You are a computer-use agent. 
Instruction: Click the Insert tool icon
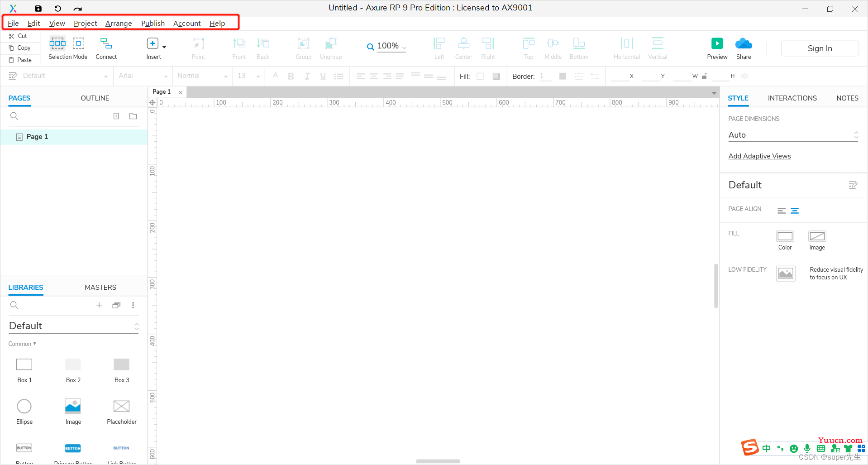point(153,43)
